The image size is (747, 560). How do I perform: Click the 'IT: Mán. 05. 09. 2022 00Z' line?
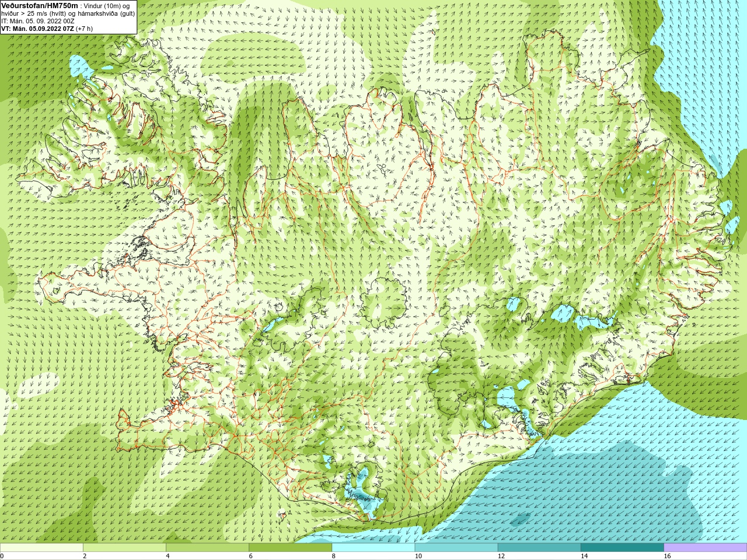(38, 21)
